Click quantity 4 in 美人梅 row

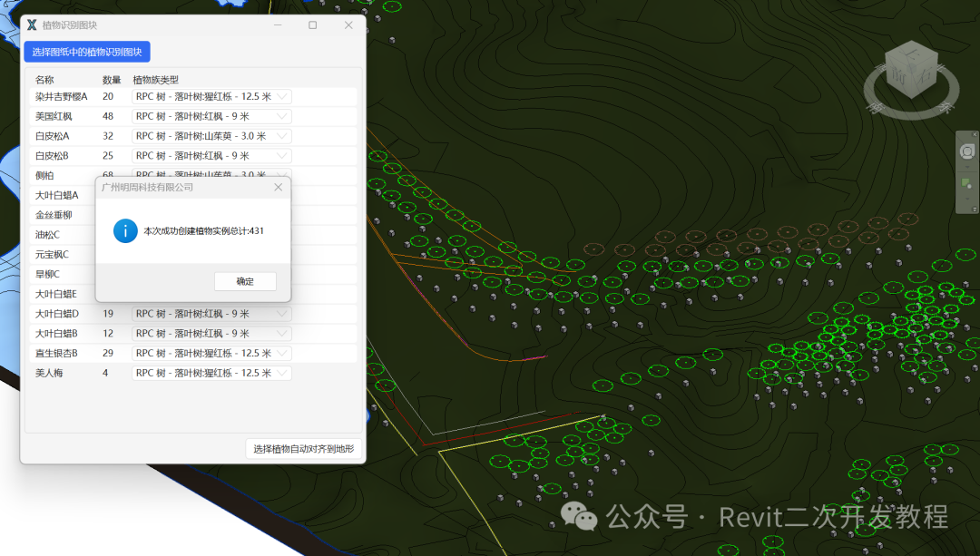[x=105, y=373]
